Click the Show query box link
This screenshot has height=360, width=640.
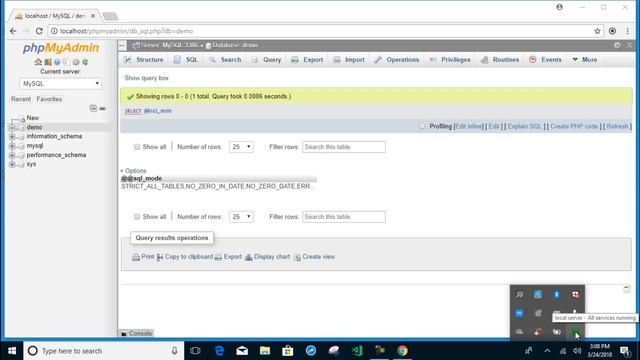pyautogui.click(x=147, y=78)
